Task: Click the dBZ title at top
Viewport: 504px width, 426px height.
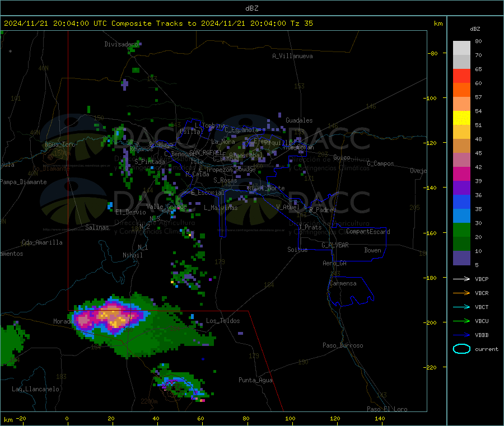Action: click(251, 8)
